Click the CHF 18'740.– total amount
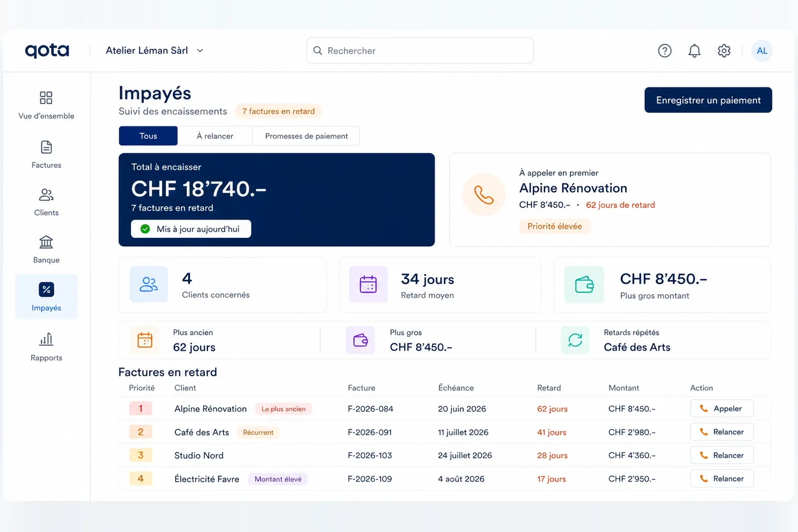798x532 pixels. click(199, 189)
